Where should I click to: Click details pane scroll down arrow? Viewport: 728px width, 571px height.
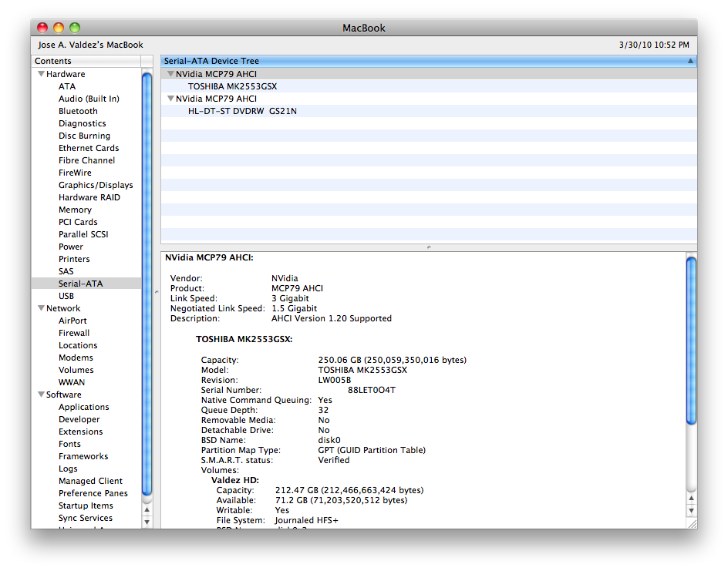tap(691, 510)
